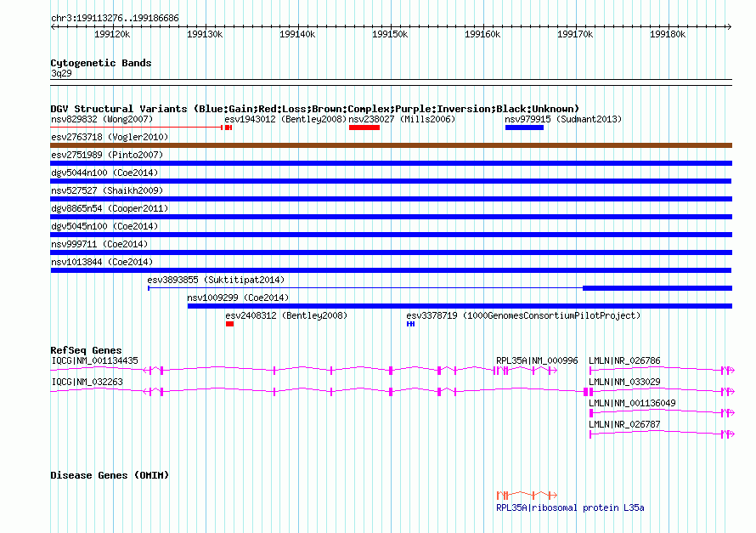Click the orange RPL35A gene glyph in OMIM track
The width and height of the screenshot is (756, 533).
click(527, 495)
